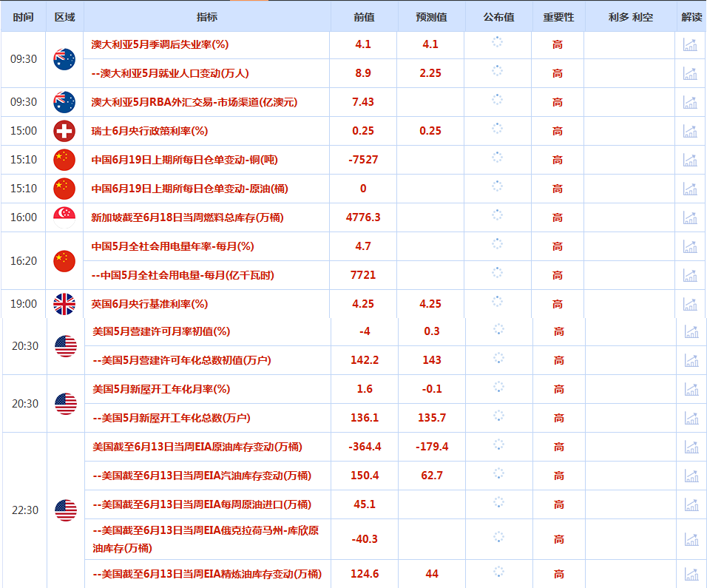Open 英国6月央行基准利率 indicator link
Image resolution: width=707 pixels, height=588 pixels.
point(149,305)
